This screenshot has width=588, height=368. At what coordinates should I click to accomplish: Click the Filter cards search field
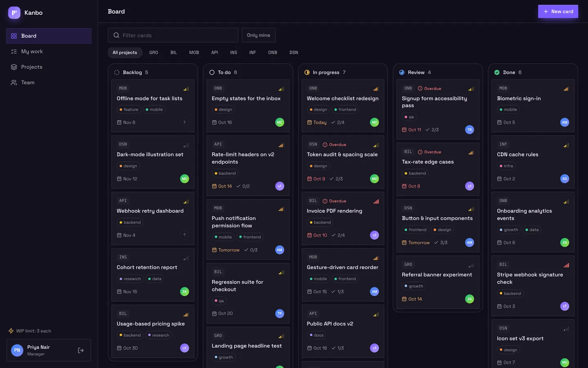point(173,35)
